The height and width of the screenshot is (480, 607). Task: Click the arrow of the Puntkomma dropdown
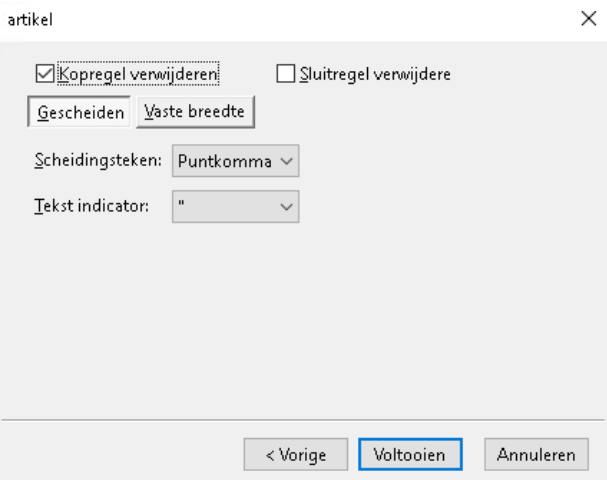click(287, 160)
